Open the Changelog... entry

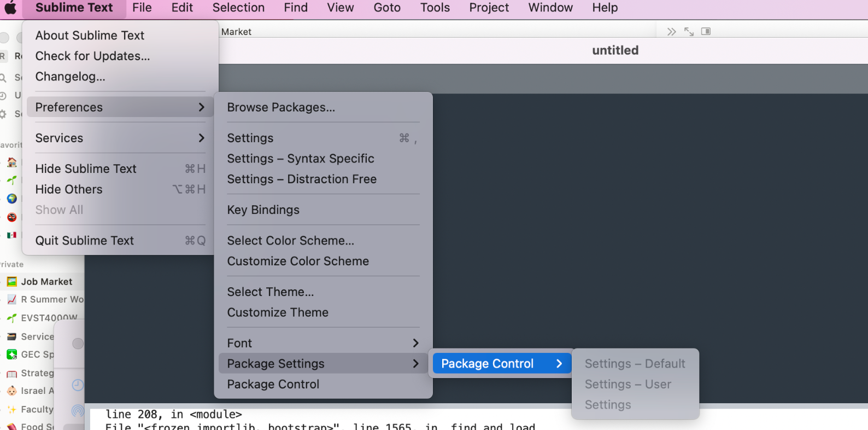[120, 77]
